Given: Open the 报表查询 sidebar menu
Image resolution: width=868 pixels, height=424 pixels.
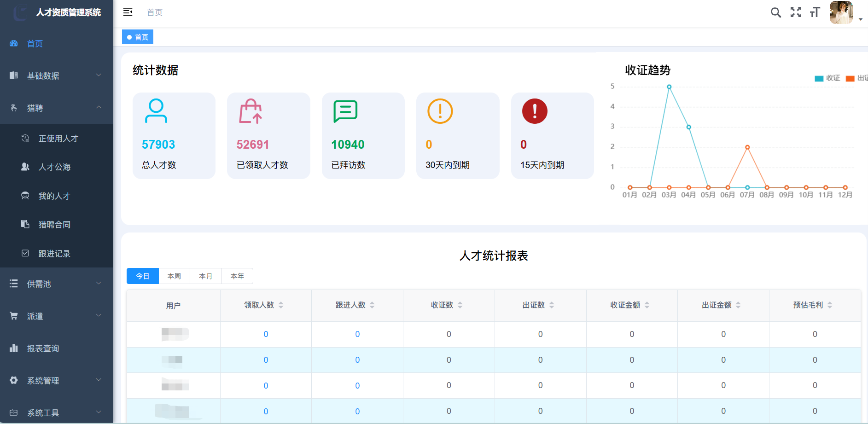Looking at the screenshot, I should (57, 348).
